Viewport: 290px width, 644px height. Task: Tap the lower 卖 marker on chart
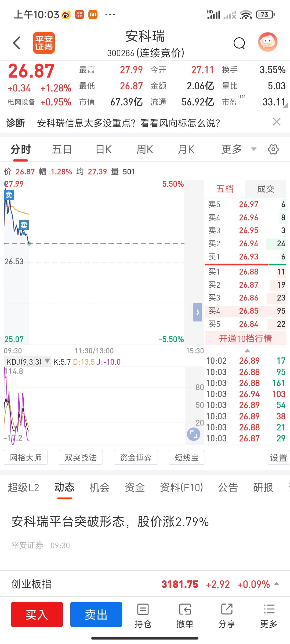coord(24,225)
